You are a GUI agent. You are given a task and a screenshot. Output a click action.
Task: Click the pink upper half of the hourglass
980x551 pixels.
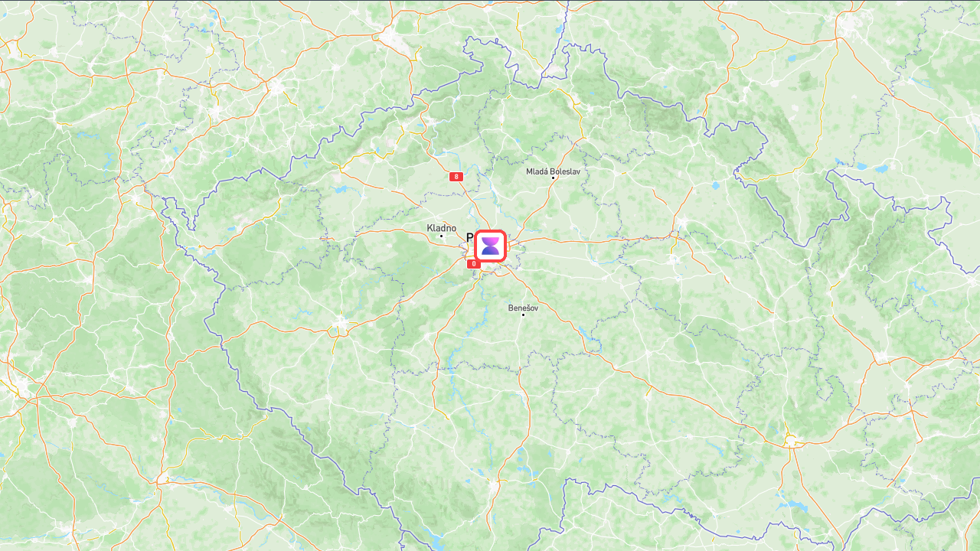(490, 241)
